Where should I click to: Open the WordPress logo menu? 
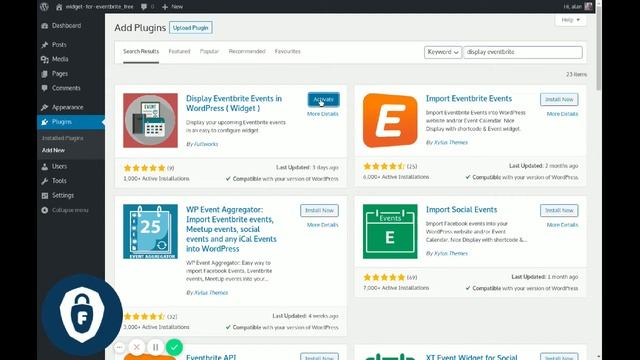(44, 7)
